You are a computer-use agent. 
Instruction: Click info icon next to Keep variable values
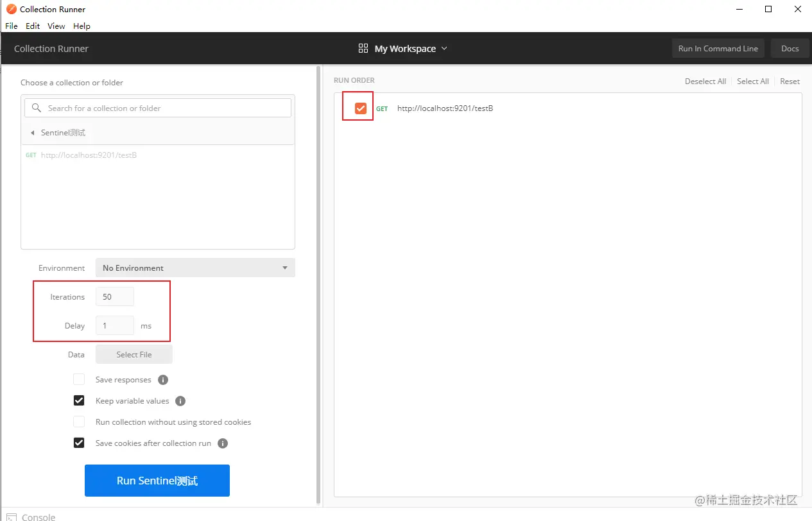[180, 401]
